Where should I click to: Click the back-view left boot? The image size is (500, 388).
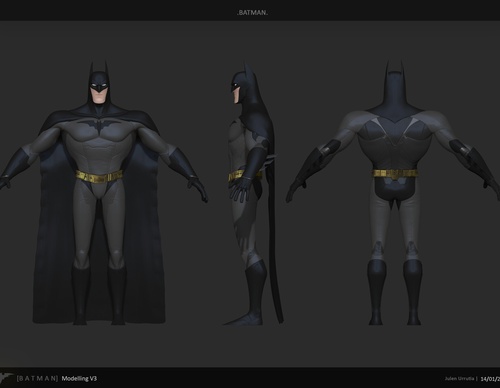(377, 292)
